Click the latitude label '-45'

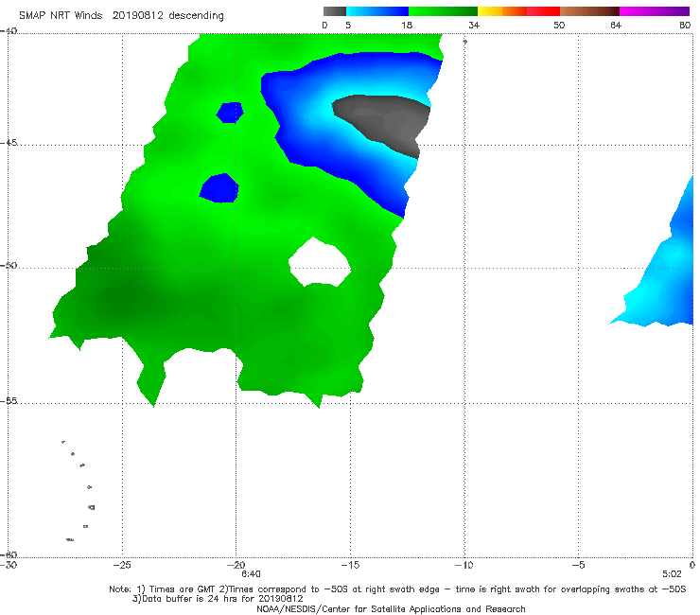click(9, 143)
